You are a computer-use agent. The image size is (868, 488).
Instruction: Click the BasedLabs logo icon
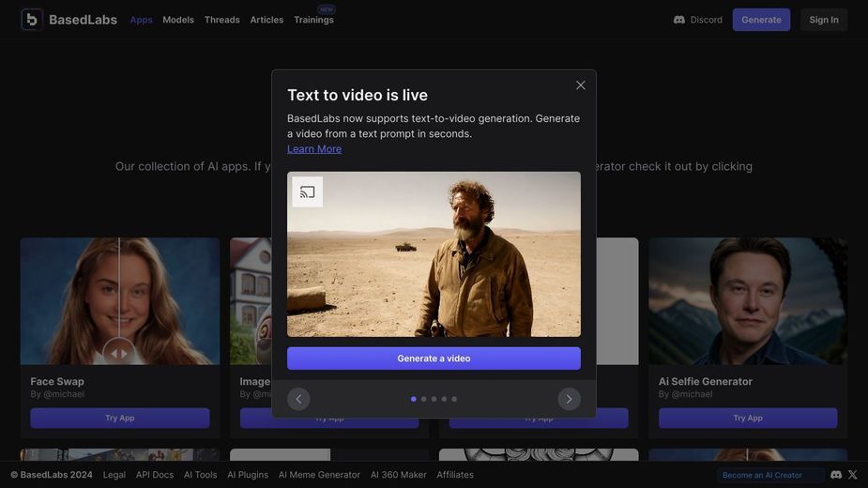32,20
